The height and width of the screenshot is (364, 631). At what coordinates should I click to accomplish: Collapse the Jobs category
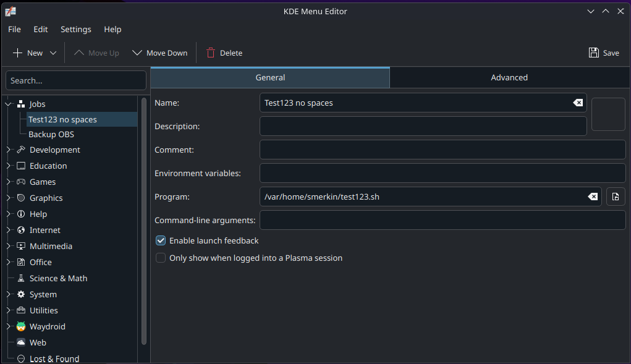coord(7,104)
